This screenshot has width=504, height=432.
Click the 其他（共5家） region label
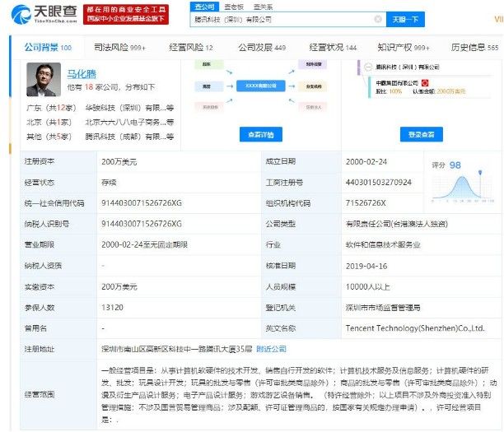49,137
